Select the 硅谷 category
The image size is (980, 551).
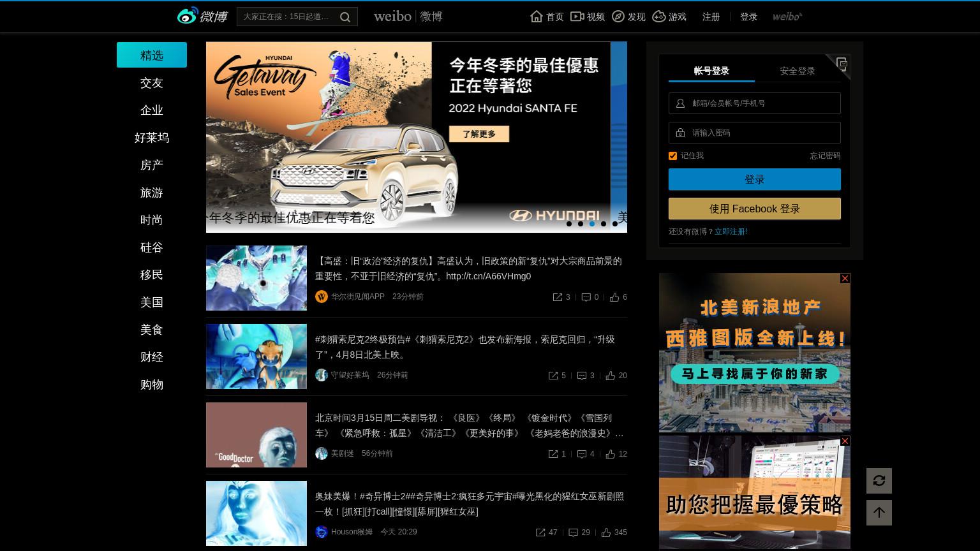[x=152, y=247]
